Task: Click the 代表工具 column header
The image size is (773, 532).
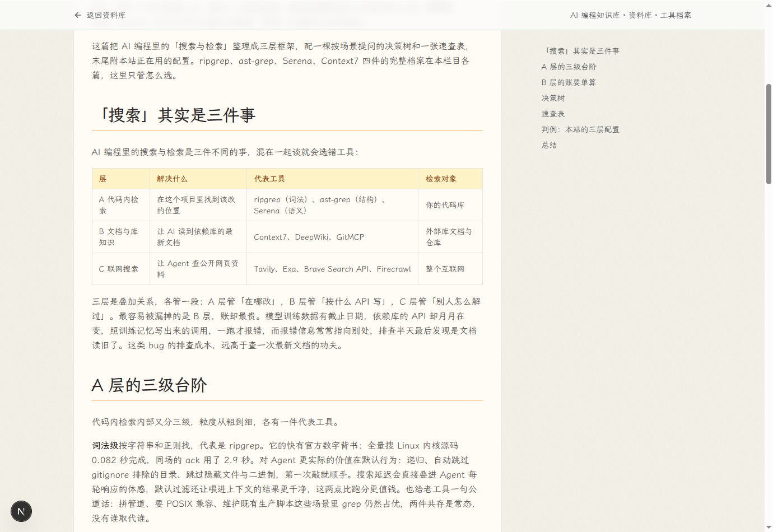Action: pos(333,179)
